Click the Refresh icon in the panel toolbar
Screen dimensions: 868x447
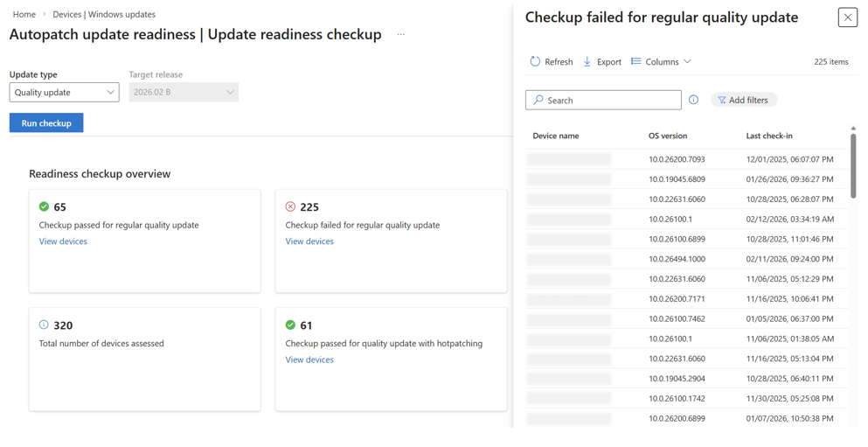(535, 61)
